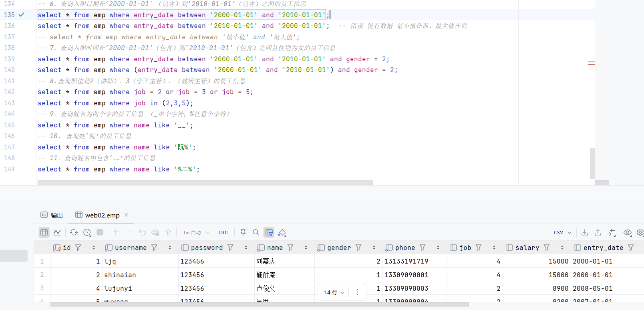This screenshot has width=644, height=310.
Task: Open the auto-refresh clock icon
Action: (x=87, y=232)
